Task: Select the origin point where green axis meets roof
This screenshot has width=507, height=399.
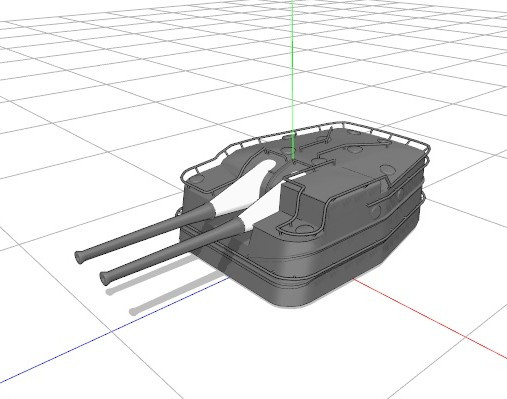Action: click(x=293, y=160)
